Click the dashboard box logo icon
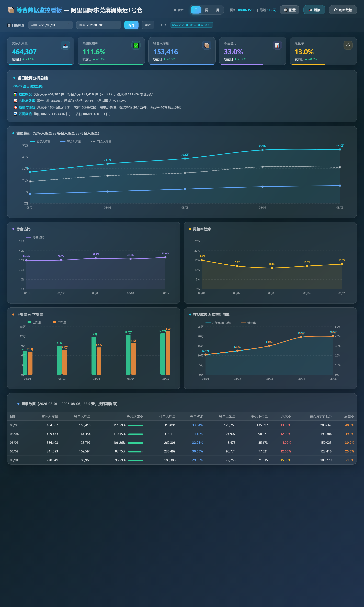The height and width of the screenshot is (607, 364). coord(10,10)
